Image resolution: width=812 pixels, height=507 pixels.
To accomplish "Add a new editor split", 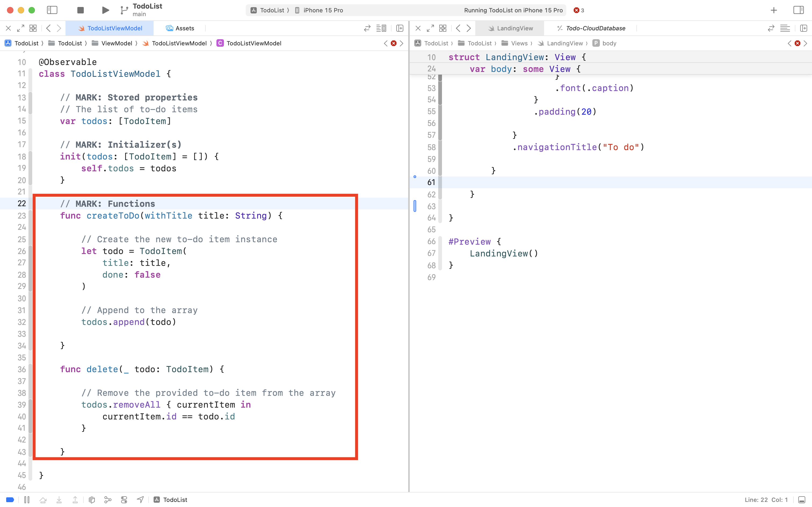I will (x=399, y=28).
